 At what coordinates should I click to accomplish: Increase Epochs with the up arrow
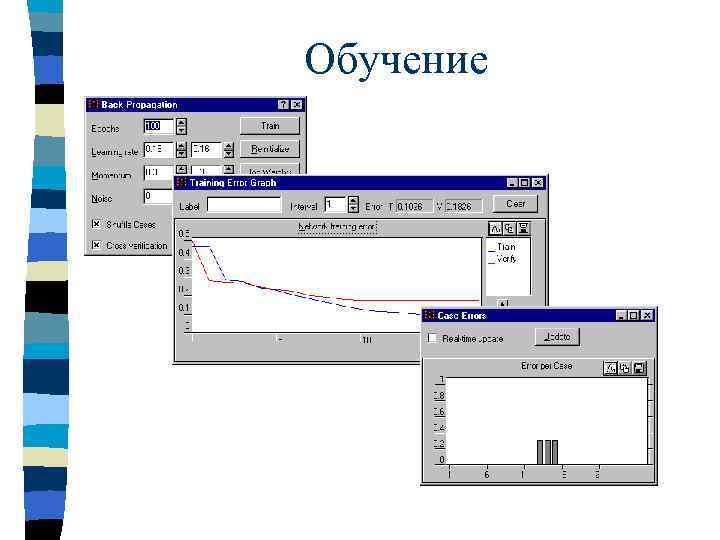pos(181,122)
